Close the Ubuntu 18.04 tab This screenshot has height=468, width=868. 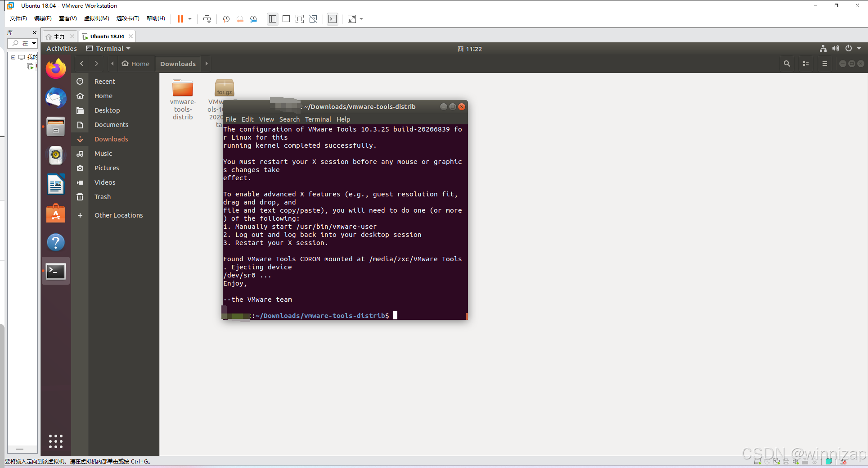pos(131,36)
